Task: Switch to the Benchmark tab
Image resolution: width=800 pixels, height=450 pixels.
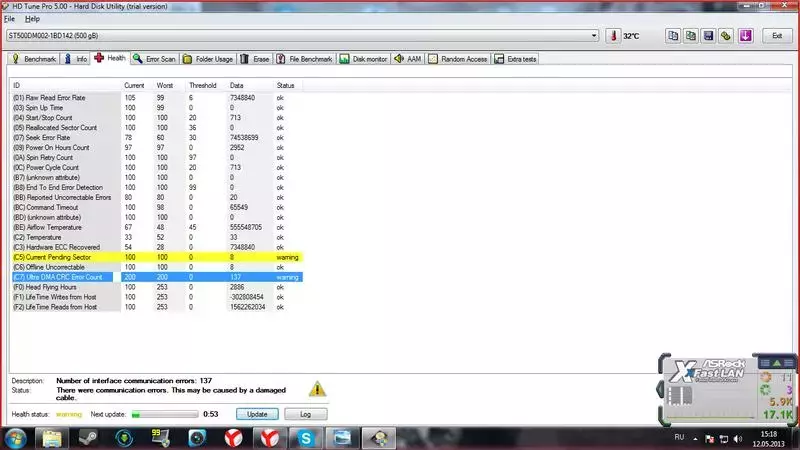Action: 34,59
